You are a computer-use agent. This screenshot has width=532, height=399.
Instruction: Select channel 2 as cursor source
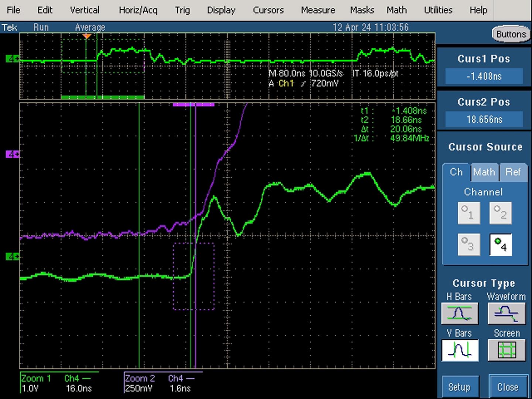tap(501, 213)
